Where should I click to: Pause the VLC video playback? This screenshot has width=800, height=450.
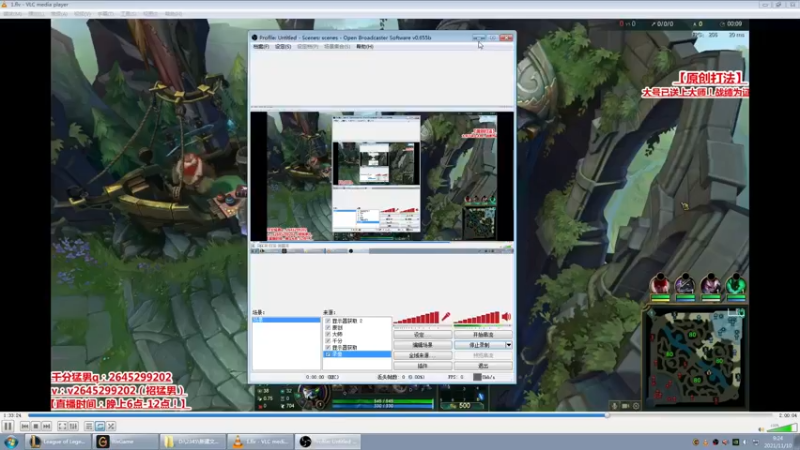click(8, 426)
